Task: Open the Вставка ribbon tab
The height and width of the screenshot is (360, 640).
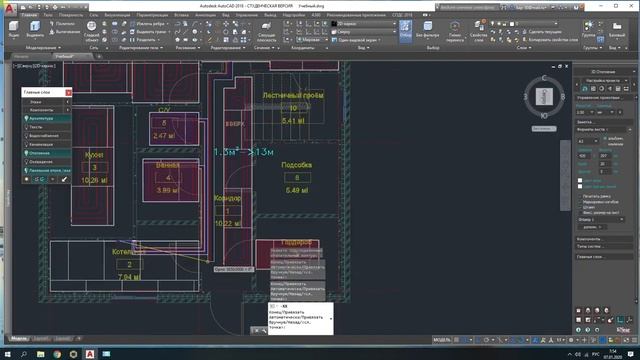Action: (x=181, y=15)
